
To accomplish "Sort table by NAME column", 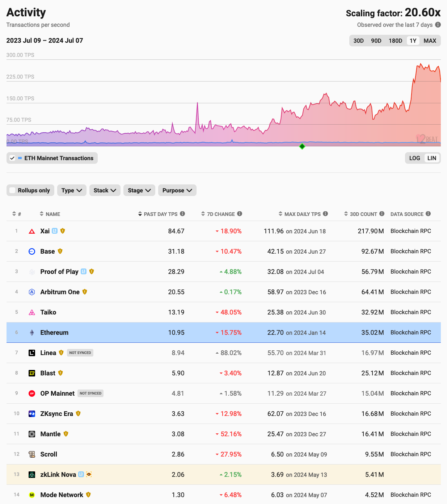I will pos(50,214).
